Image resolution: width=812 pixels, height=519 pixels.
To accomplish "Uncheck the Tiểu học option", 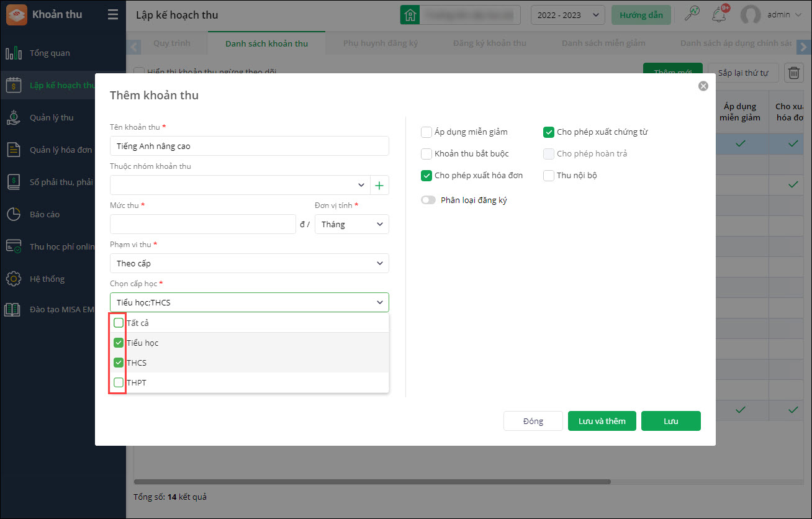I will pos(119,343).
